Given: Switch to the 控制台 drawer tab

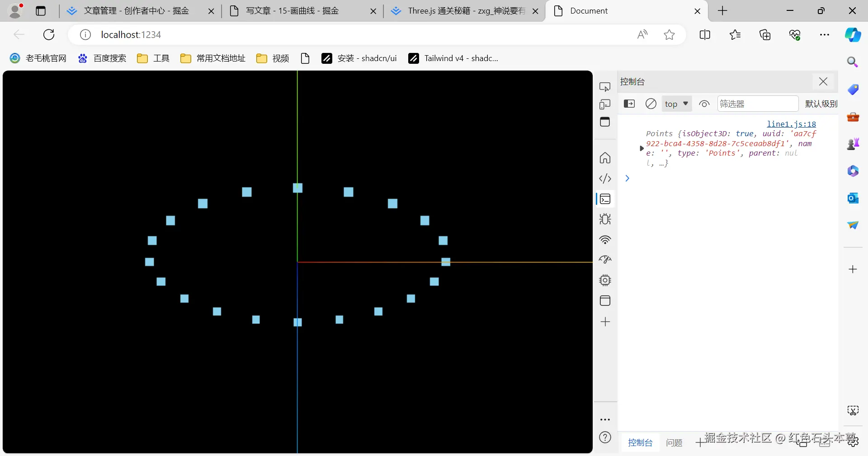Looking at the screenshot, I should tap(640, 443).
